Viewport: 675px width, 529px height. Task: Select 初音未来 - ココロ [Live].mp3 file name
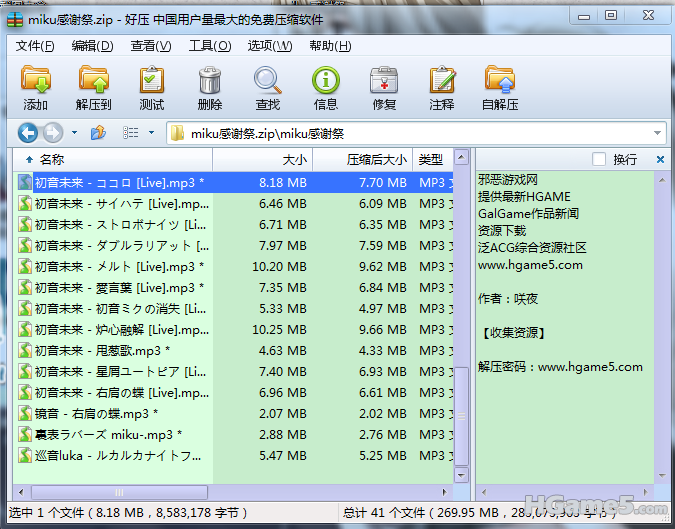[x=119, y=183]
